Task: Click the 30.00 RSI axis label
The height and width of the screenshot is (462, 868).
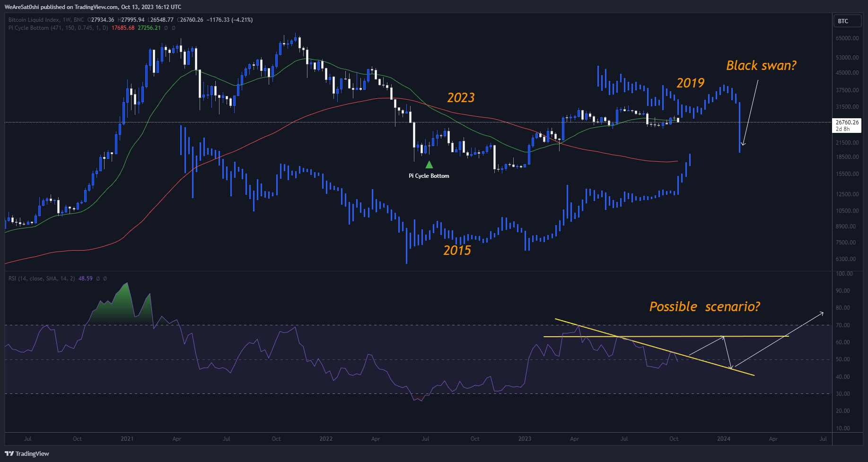Action: click(843, 394)
